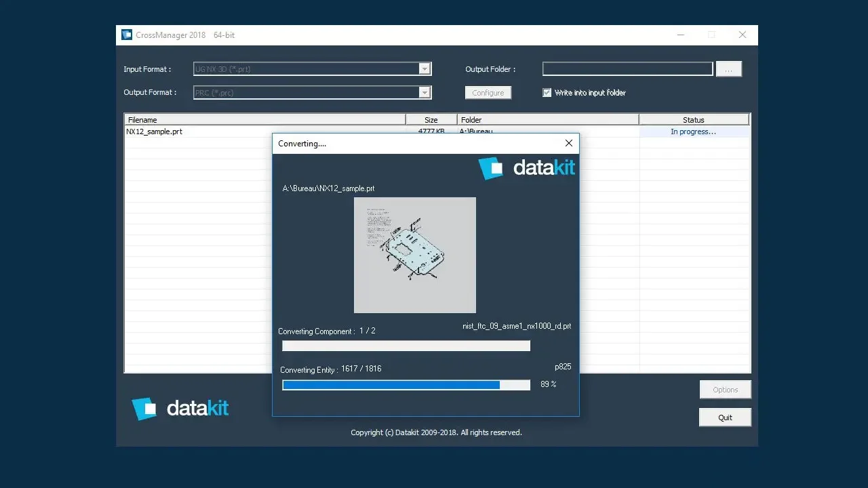868x488 pixels.
Task: Select the NX12_sample.prt file row
Action: tap(437, 132)
